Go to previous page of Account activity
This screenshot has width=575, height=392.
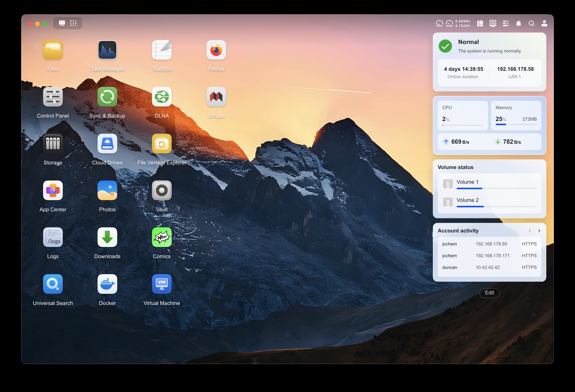click(x=530, y=231)
